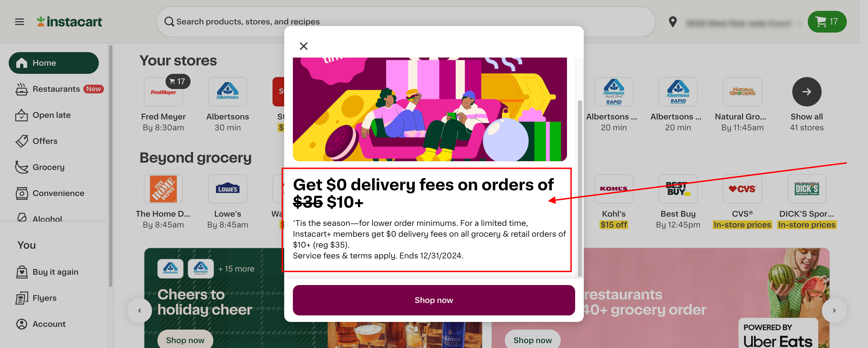
Task: Select the Home Depot store icon
Action: click(163, 189)
